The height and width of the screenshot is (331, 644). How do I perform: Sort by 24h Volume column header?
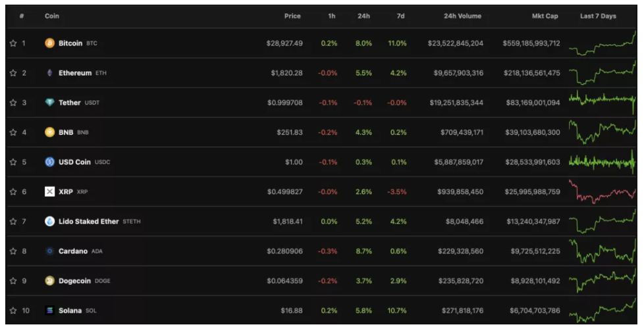coord(462,16)
